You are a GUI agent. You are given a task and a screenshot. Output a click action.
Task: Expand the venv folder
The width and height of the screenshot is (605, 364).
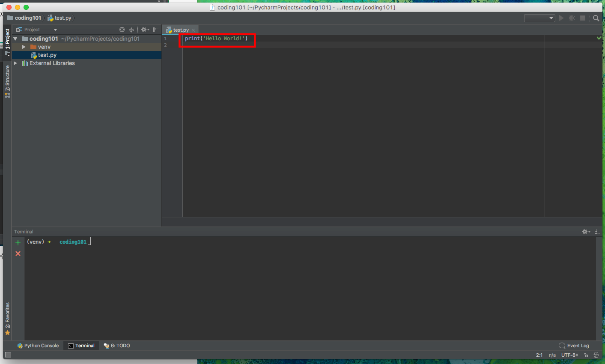pos(24,47)
